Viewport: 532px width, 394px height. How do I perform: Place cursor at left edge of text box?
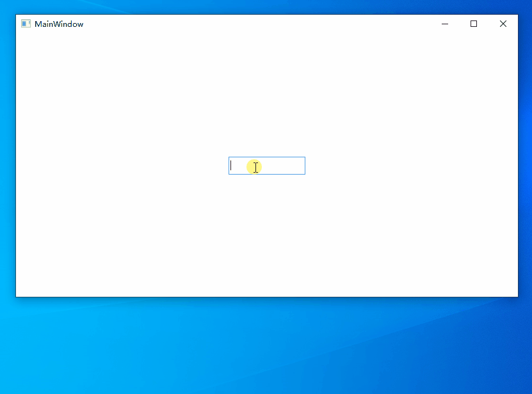232,166
